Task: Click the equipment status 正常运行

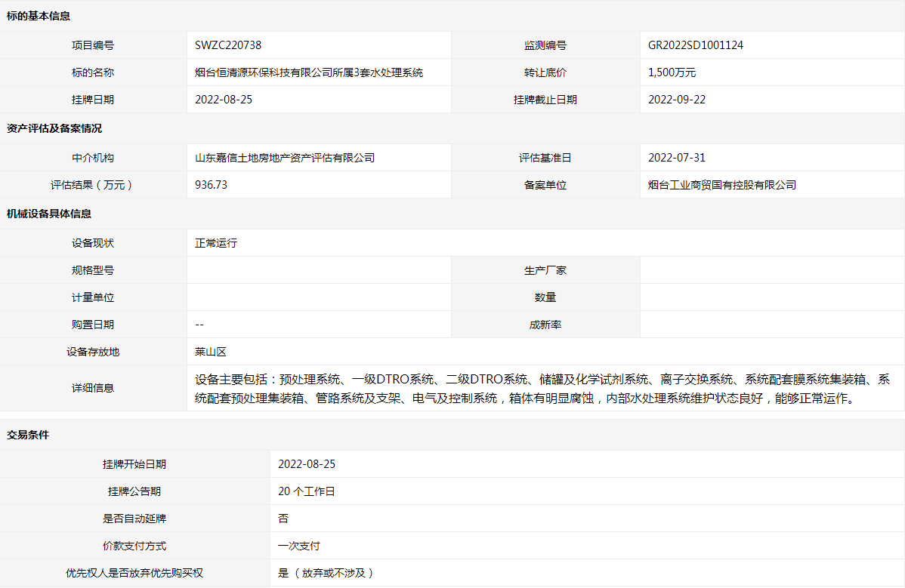Action: [216, 243]
